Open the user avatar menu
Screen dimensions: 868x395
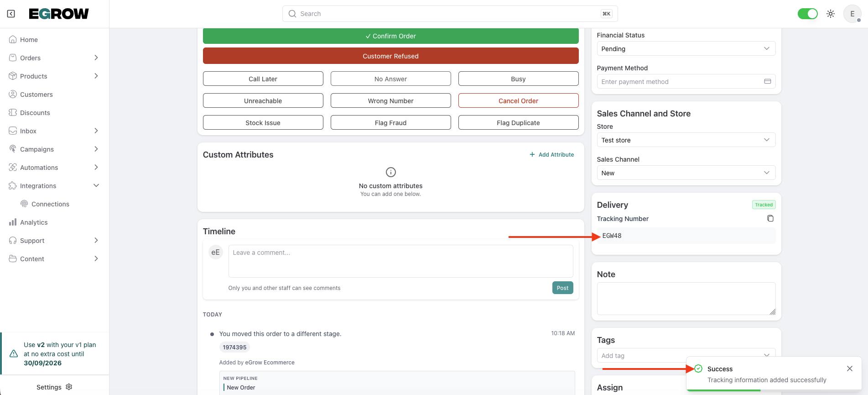[x=852, y=14]
